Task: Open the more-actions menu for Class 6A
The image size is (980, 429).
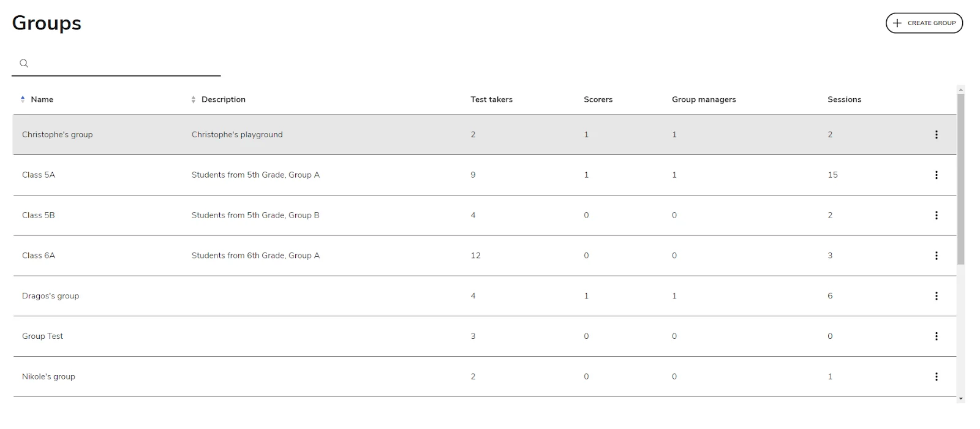Action: tap(936, 256)
